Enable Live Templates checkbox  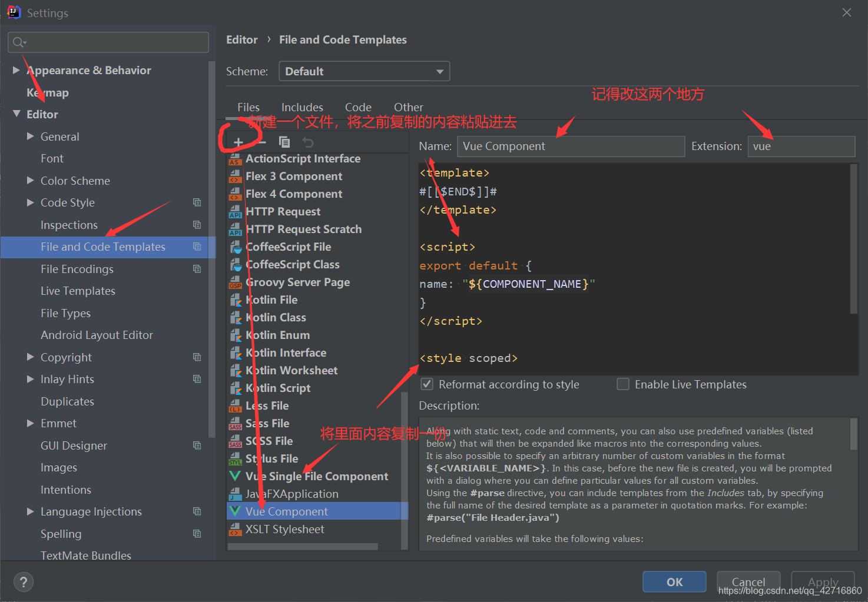(x=622, y=384)
